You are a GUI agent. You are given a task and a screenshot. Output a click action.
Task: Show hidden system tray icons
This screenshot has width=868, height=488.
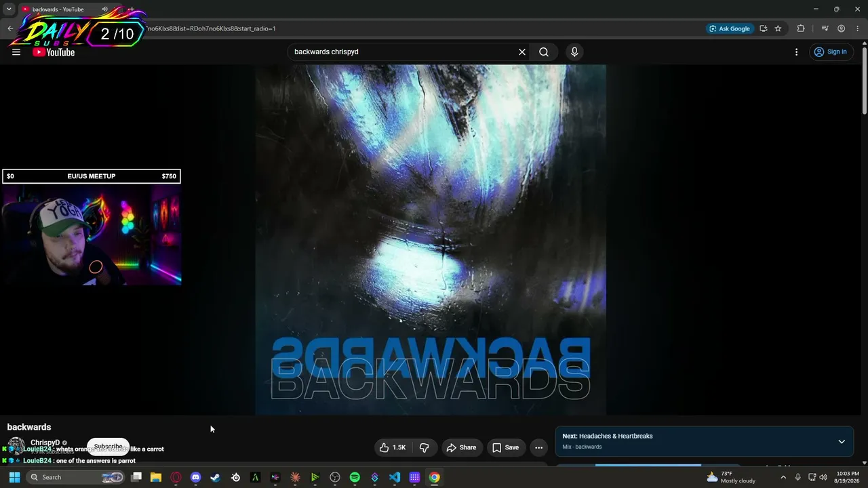click(x=783, y=477)
